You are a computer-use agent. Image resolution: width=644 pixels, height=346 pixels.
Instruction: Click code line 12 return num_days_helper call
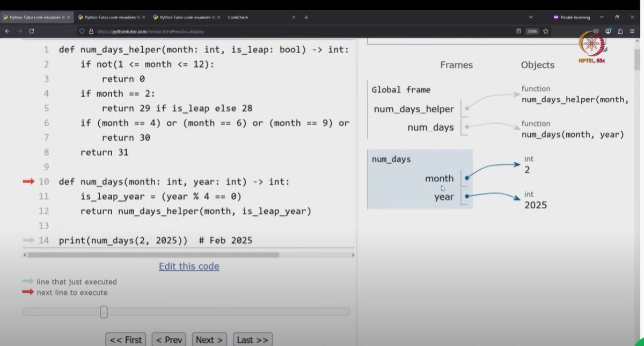pos(196,211)
